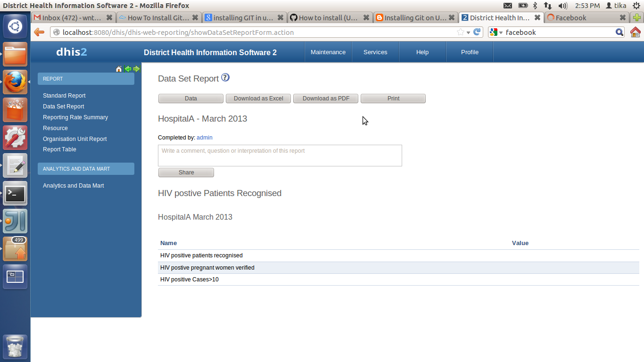The width and height of the screenshot is (644, 362).
Task: Bookmark this page with the star icon
Action: pos(461,32)
